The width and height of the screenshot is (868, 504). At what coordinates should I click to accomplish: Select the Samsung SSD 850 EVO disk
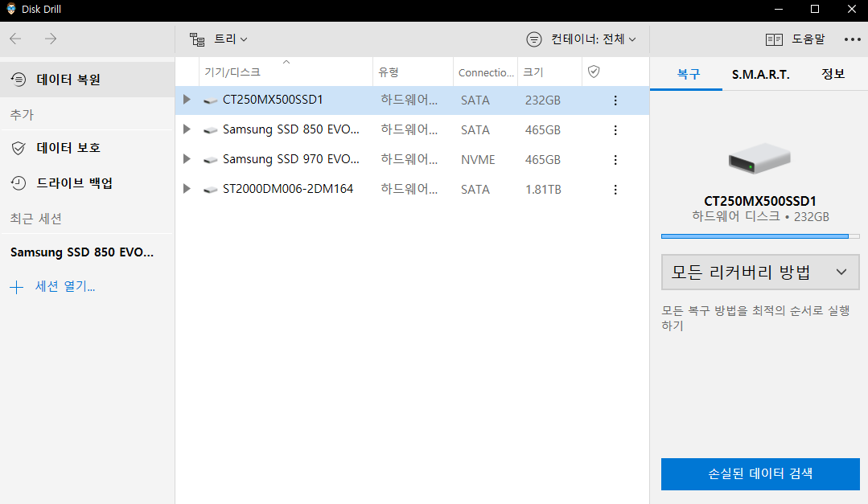[x=412, y=130]
